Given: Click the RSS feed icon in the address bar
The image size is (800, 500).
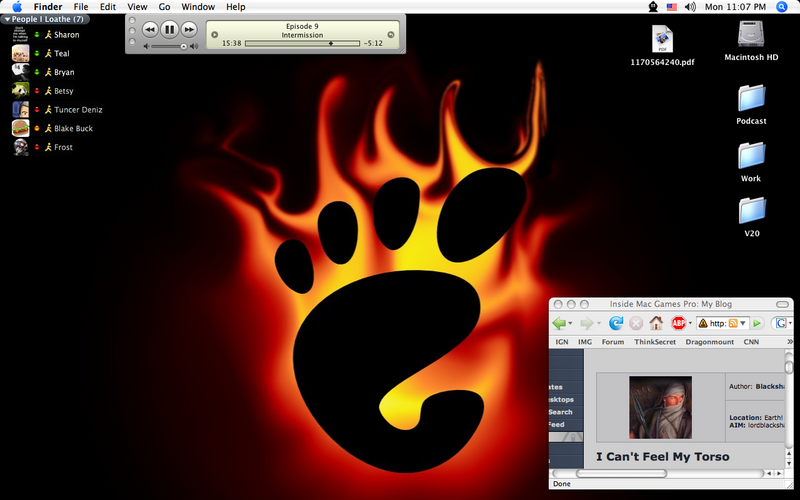Looking at the screenshot, I should (733, 323).
